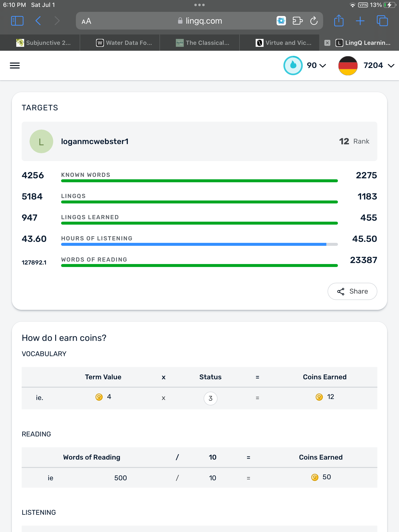The image size is (399, 532).
Task: Tap the coin icon beside 12
Action: point(319,397)
